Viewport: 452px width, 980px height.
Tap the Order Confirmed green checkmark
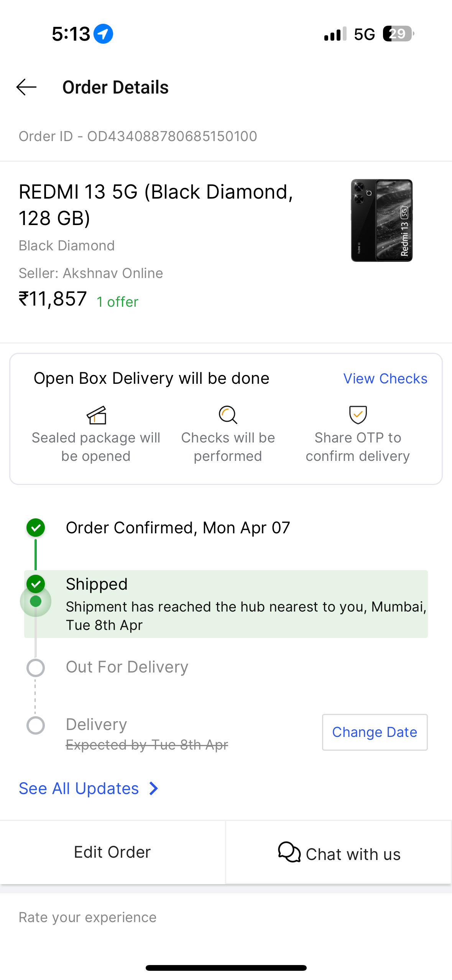pyautogui.click(x=36, y=528)
